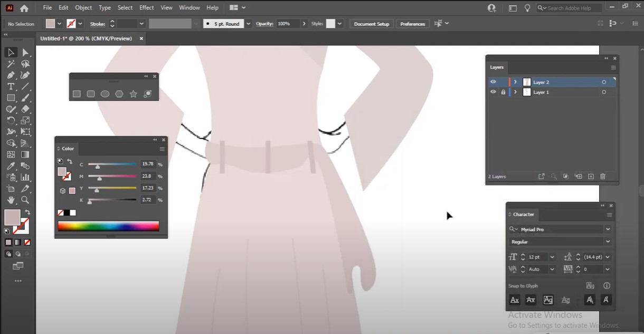
Task: Open the Regular font style dropdown
Action: tap(608, 242)
